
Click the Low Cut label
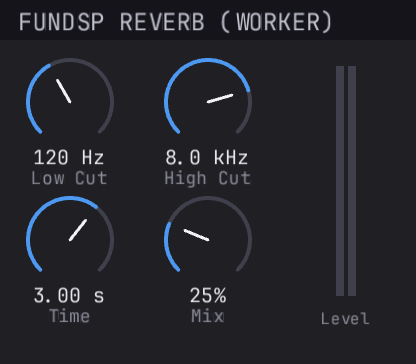click(69, 178)
